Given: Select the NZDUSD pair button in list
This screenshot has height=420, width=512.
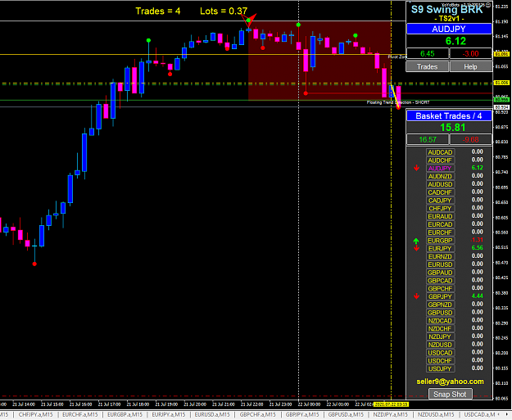Looking at the screenshot, I should click(x=440, y=345).
